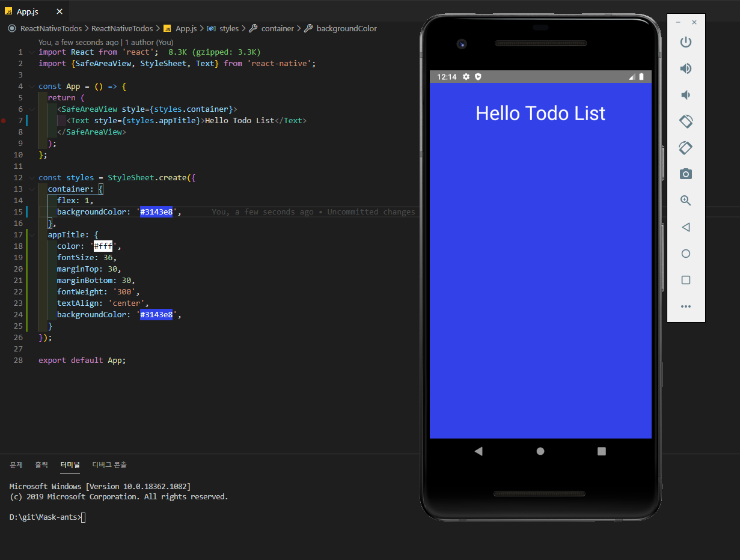Take a screenshot with the camera icon
Screen dimensions: 740x560
click(686, 174)
